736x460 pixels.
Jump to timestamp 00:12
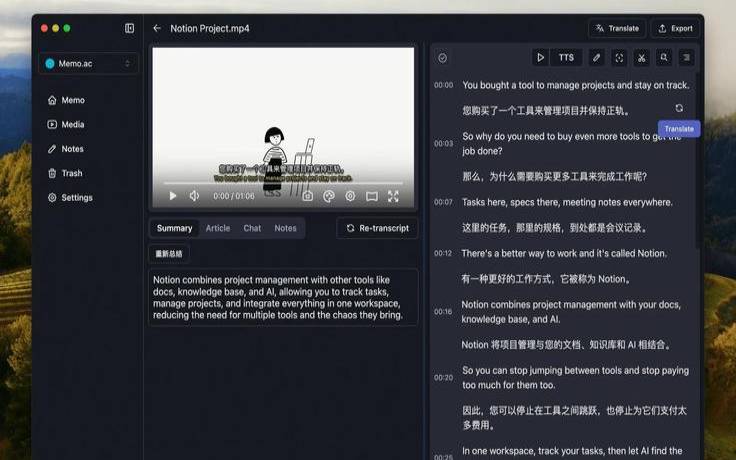tap(443, 253)
